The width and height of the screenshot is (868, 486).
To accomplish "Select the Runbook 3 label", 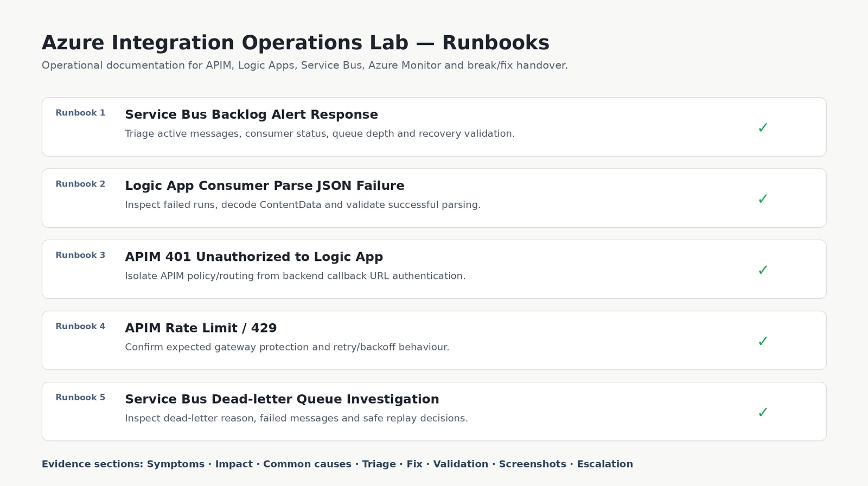I will click(80, 255).
